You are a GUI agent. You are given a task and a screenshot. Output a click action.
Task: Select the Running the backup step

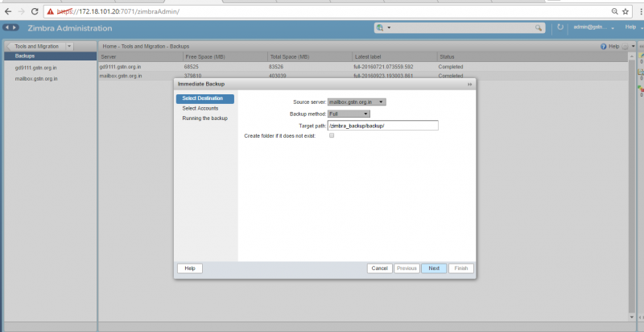click(205, 118)
